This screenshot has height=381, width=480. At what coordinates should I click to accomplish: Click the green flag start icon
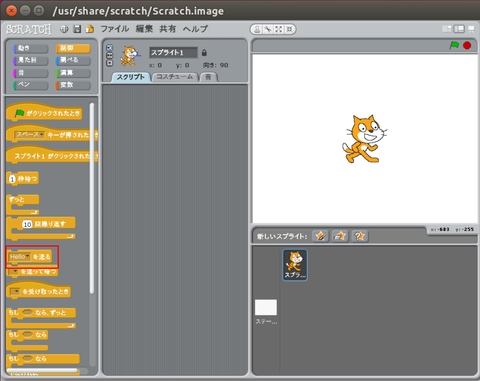(x=454, y=45)
